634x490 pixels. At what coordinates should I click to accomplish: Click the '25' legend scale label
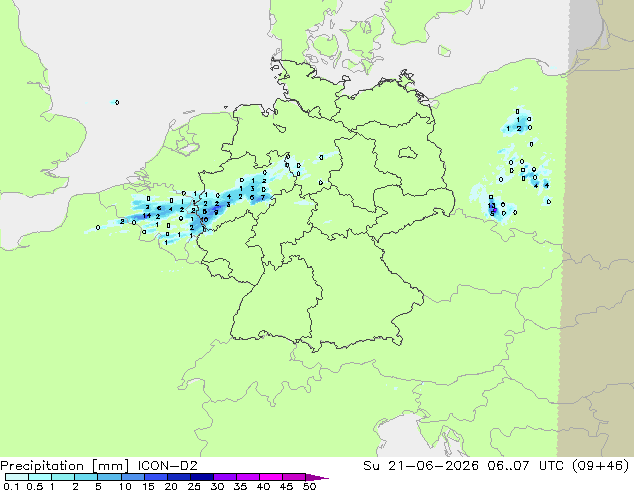194,486
